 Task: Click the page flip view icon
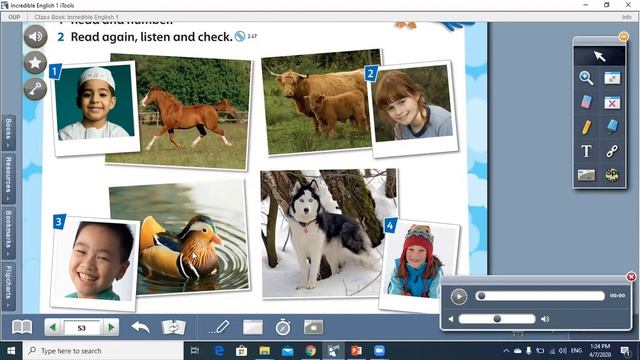point(173,327)
